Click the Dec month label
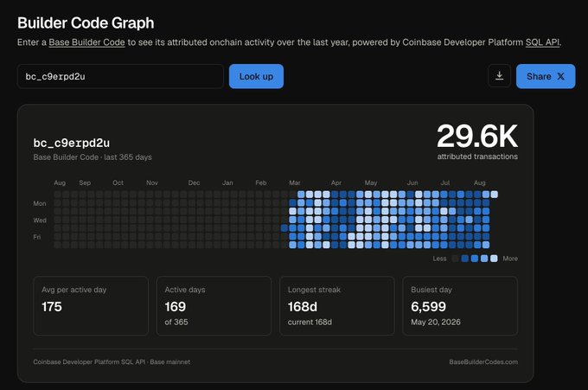This screenshot has width=588, height=390. click(x=194, y=182)
